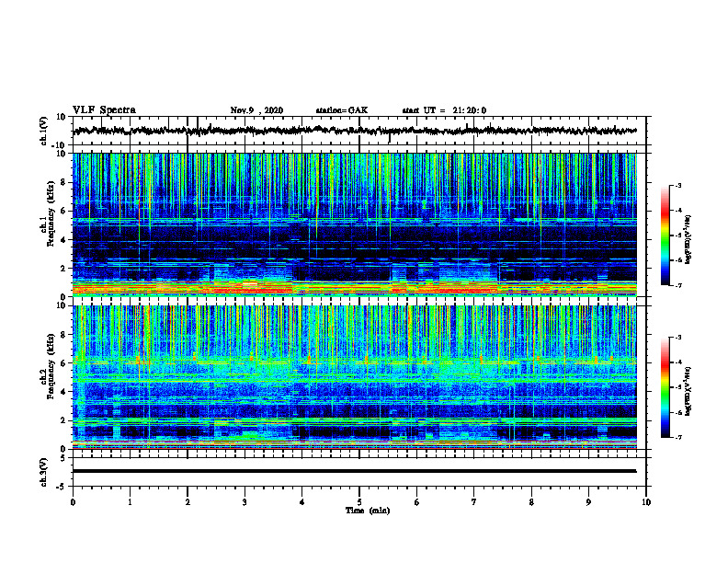Click the "VLF Spectra" plot title
This screenshot has width=728, height=563.
105,110
